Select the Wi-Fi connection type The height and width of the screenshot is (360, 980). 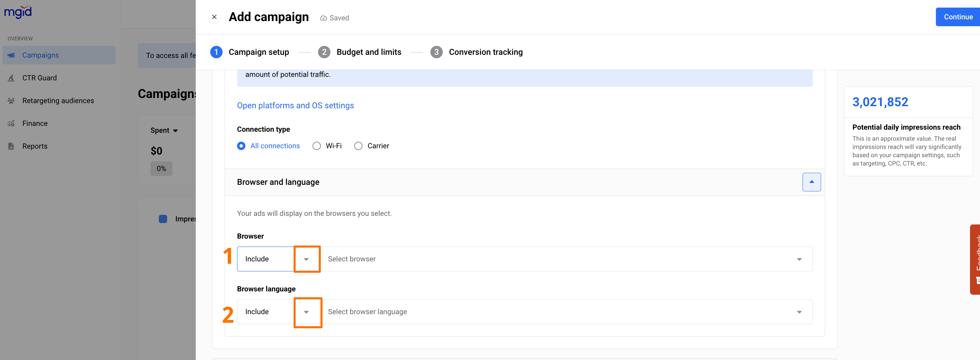[317, 146]
